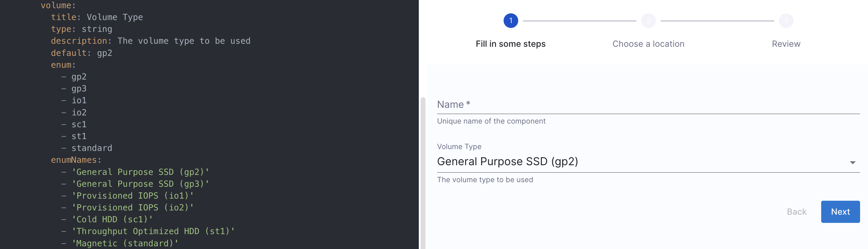
Task: Click the Back button
Action: (796, 212)
